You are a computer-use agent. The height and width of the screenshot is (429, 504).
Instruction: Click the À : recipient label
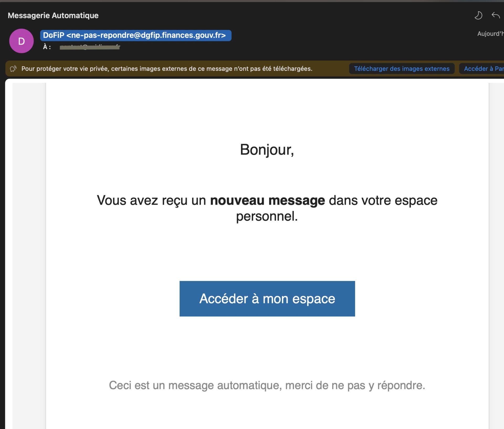tap(47, 47)
